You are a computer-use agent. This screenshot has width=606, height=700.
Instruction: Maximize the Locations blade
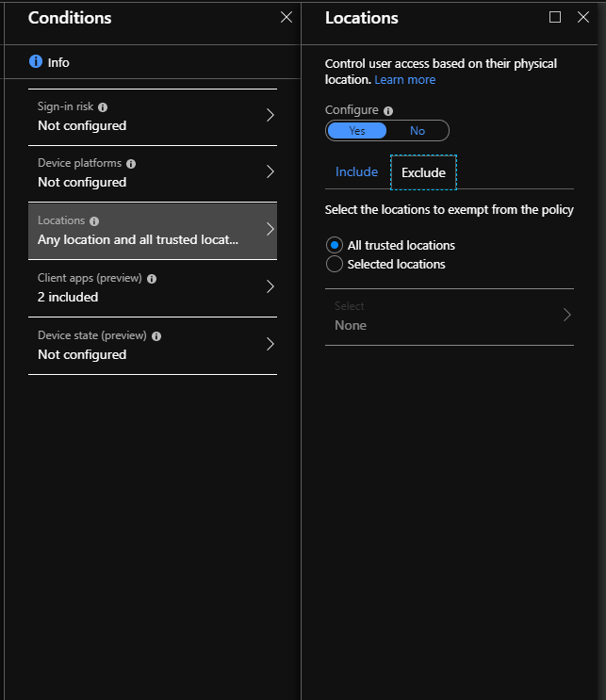(x=555, y=17)
